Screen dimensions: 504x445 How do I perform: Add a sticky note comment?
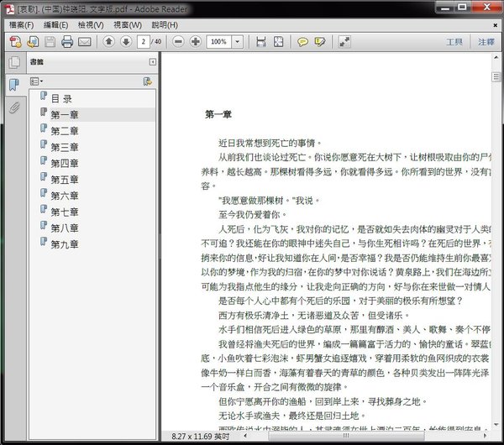(x=302, y=41)
